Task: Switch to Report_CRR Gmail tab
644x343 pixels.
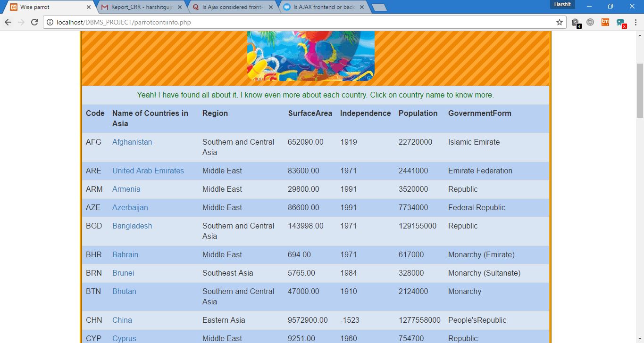Action: [x=142, y=7]
